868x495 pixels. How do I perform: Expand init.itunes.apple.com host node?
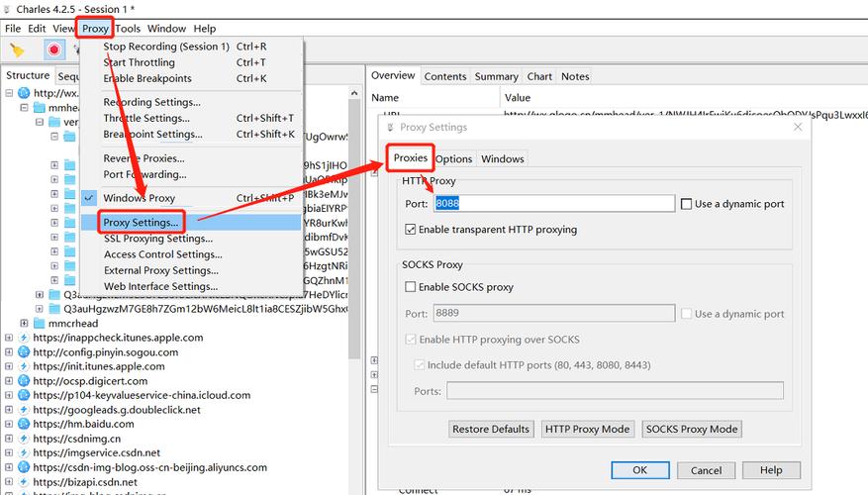point(9,366)
